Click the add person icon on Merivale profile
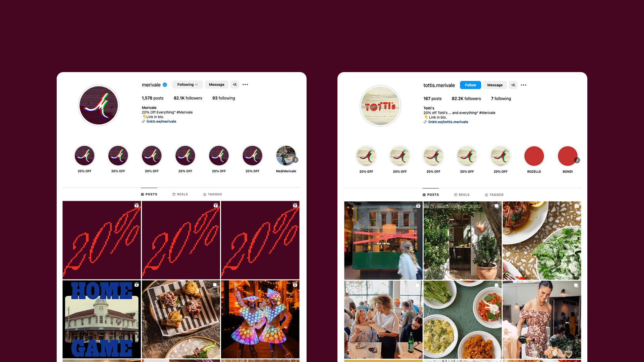Image resolution: width=644 pixels, height=362 pixels. (x=235, y=84)
